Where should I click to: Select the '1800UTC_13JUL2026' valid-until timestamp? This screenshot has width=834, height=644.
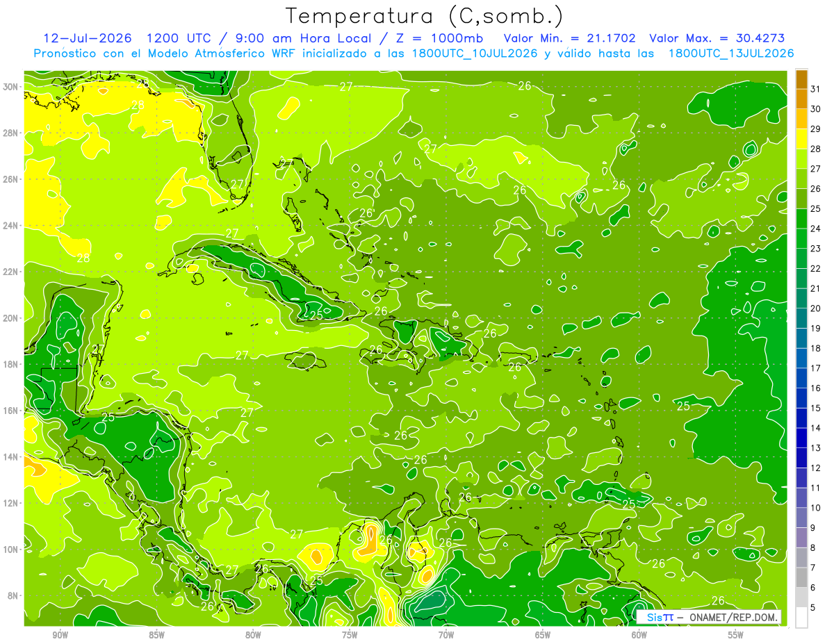[x=731, y=53]
